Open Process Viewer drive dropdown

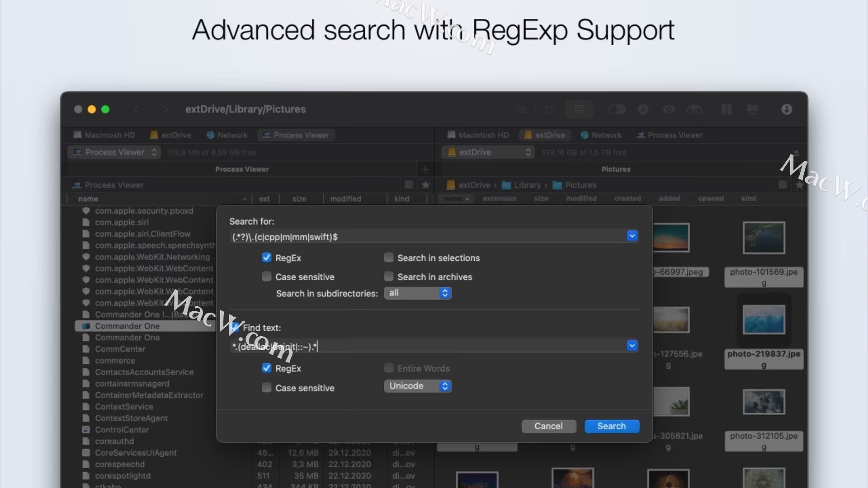114,152
